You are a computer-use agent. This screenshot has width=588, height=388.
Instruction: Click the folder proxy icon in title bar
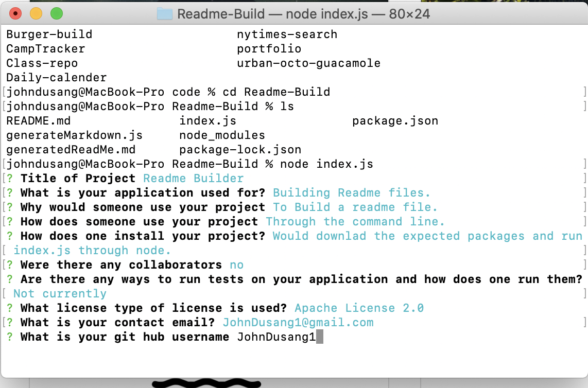(164, 14)
